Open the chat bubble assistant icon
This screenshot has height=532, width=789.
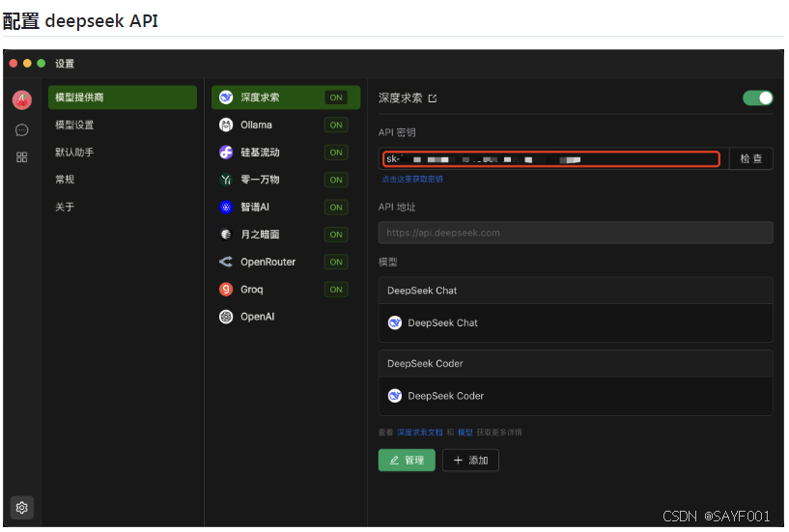[x=21, y=130]
